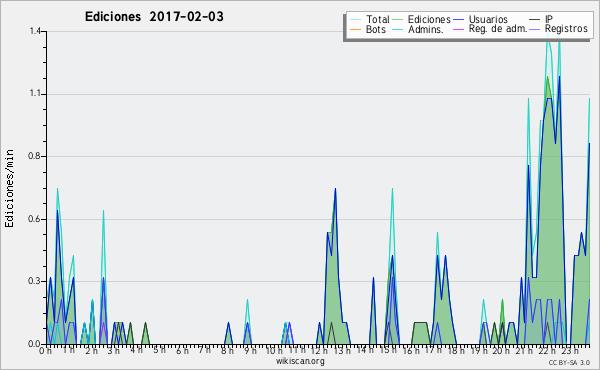Click the 0.8 y-axis value
The width and height of the screenshot is (600, 370).
pos(35,156)
